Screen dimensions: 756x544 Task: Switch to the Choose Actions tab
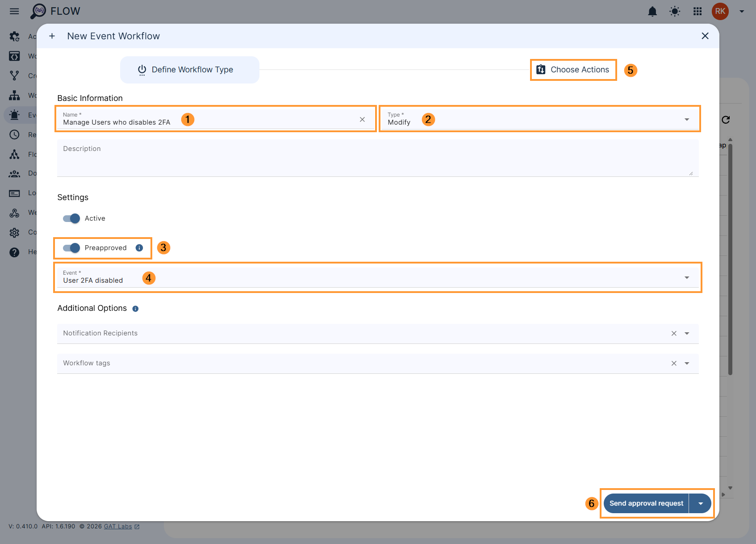pyautogui.click(x=573, y=70)
